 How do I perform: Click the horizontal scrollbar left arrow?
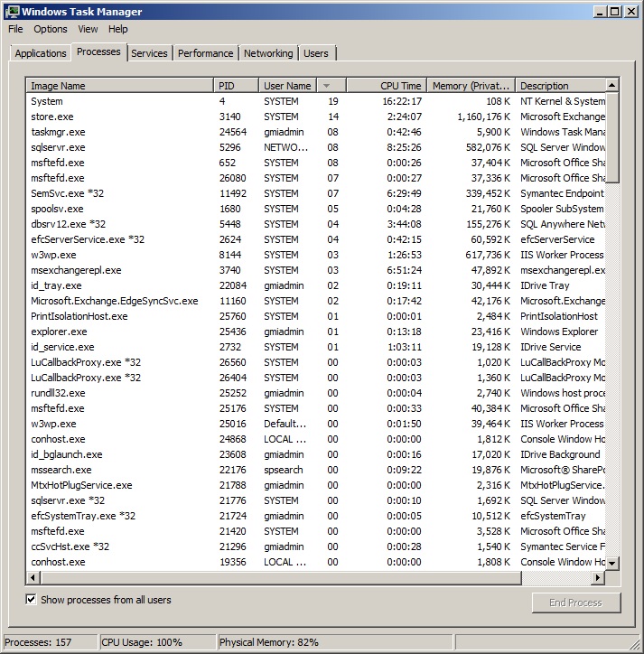(33, 578)
